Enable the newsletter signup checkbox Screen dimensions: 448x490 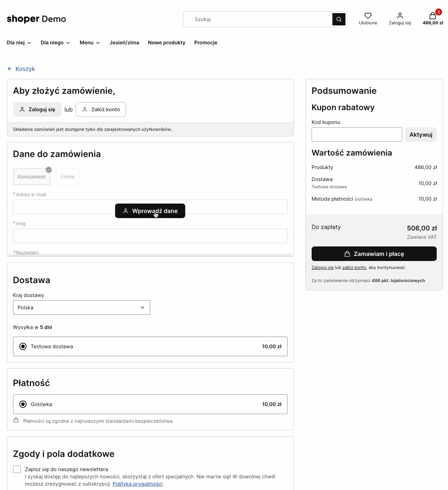coord(17,469)
